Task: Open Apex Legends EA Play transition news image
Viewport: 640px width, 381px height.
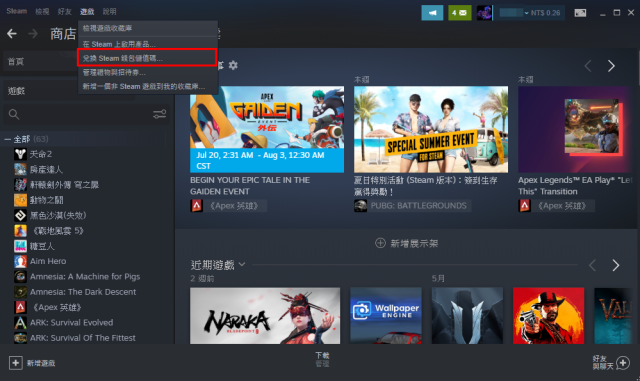Action: pyautogui.click(x=575, y=129)
